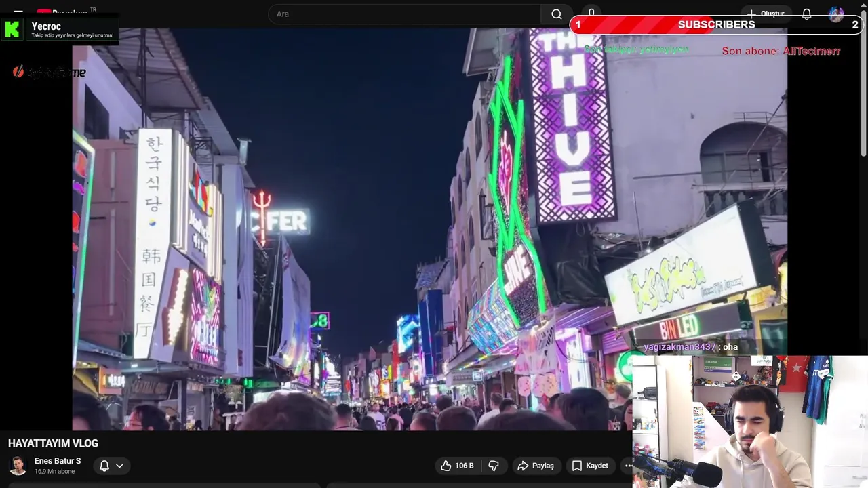Click the 16,9 Mn abone subscriber count
Screen dimensions: 868x488
54,472
